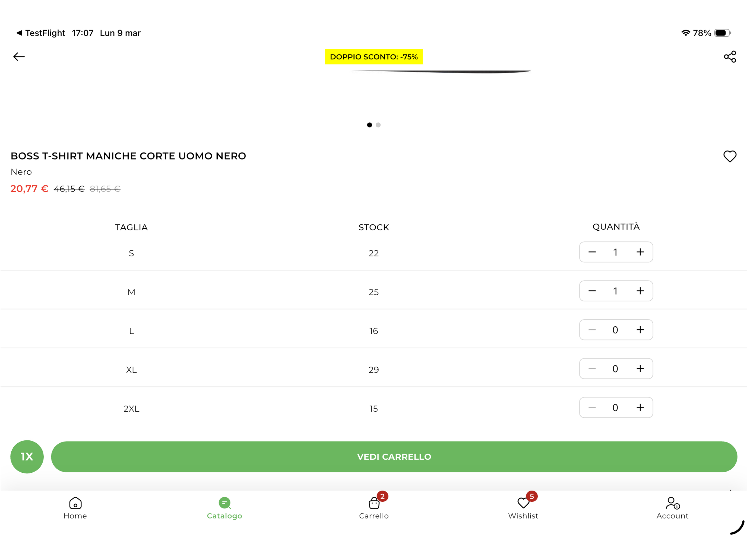Viewport: 747px width, 560px height.
Task: Tap the size M row label
Action: click(131, 292)
